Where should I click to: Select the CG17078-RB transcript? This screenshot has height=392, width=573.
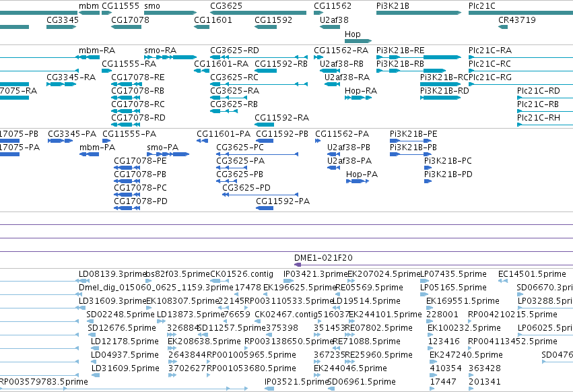tap(126, 98)
